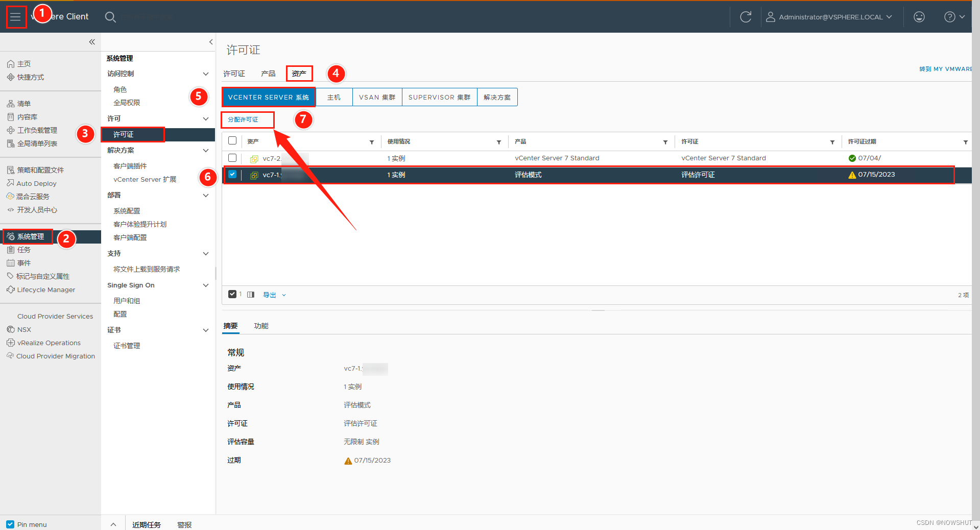Expand the bottom recent tasks panel
This screenshot has height=530, width=980.
coord(113,524)
